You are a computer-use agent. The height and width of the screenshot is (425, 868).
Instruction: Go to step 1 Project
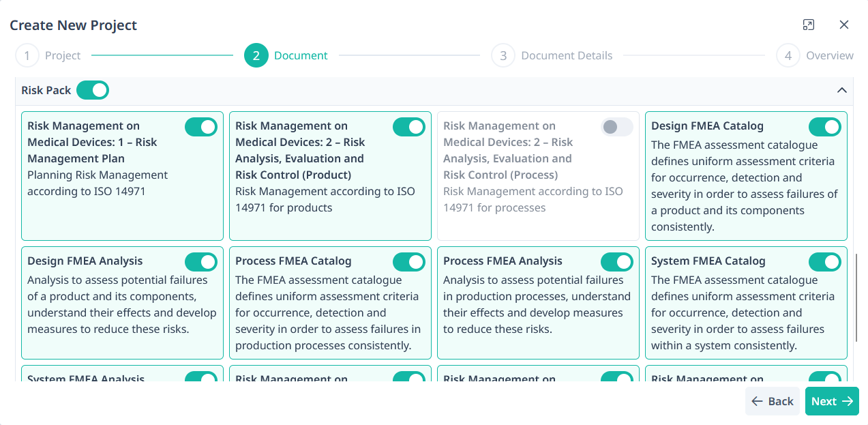(27, 56)
